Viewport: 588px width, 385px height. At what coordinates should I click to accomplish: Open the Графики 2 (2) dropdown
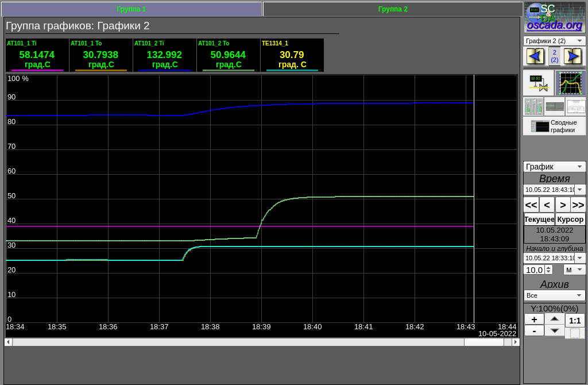coord(554,41)
